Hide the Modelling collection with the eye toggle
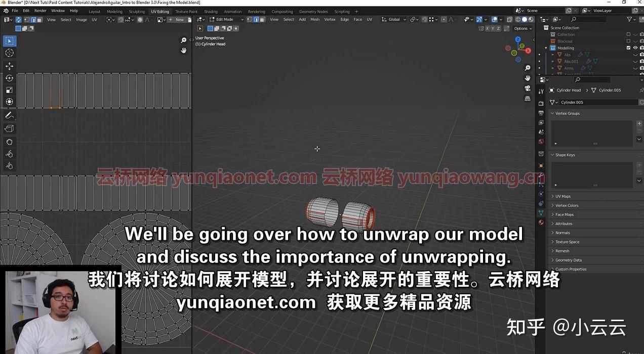The height and width of the screenshot is (354, 644). click(x=635, y=48)
